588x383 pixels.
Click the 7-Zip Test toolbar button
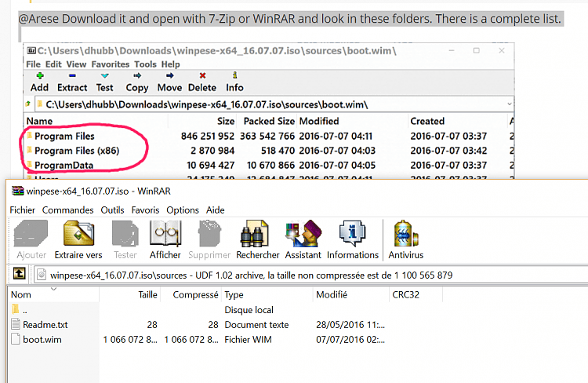pos(104,82)
